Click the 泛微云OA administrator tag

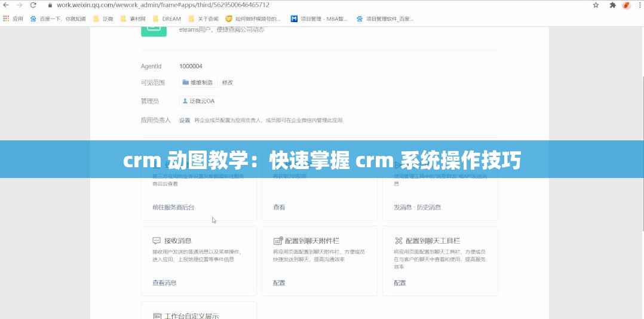pyautogui.click(x=199, y=101)
